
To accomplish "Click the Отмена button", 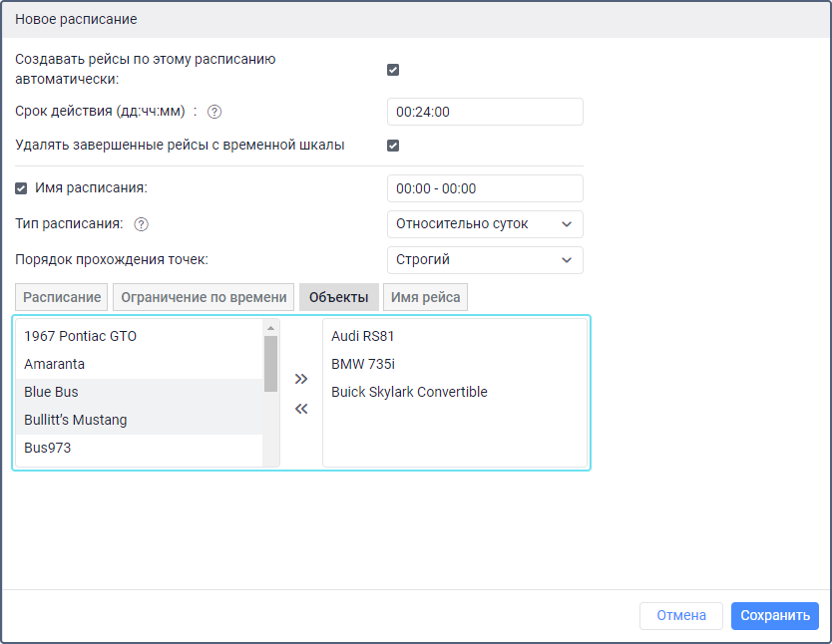I will pyautogui.click(x=681, y=616).
